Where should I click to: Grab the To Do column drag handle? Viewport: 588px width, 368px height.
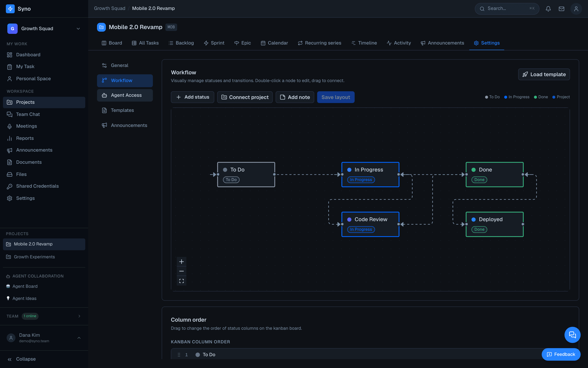click(179, 355)
